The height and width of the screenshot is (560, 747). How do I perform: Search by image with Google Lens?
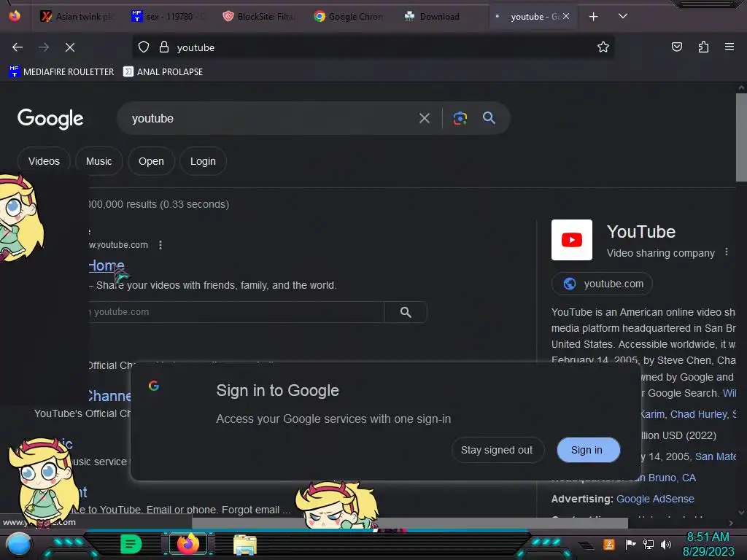coord(460,118)
